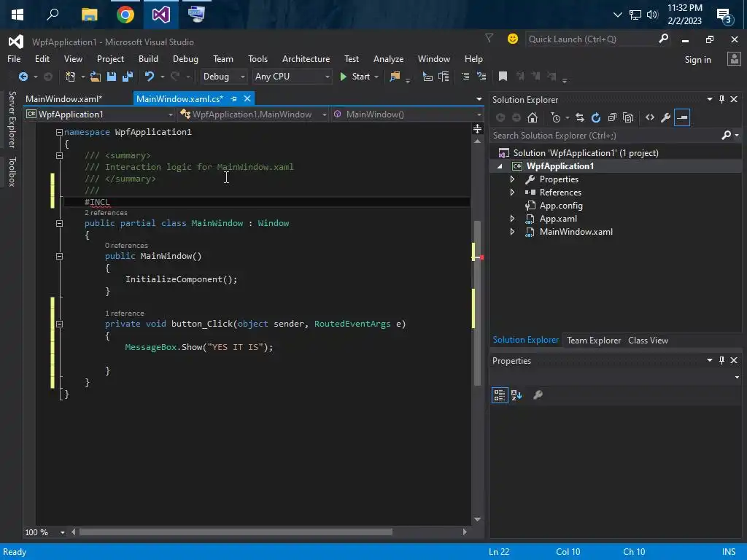Click the Pending Changes Filter clock icon

tap(555, 117)
